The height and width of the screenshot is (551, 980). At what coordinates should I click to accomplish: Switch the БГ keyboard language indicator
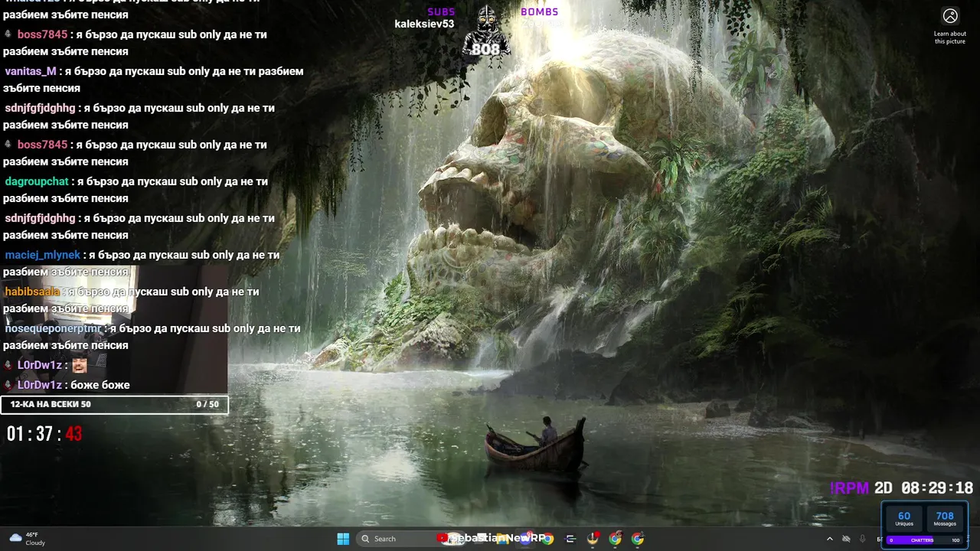coord(880,539)
